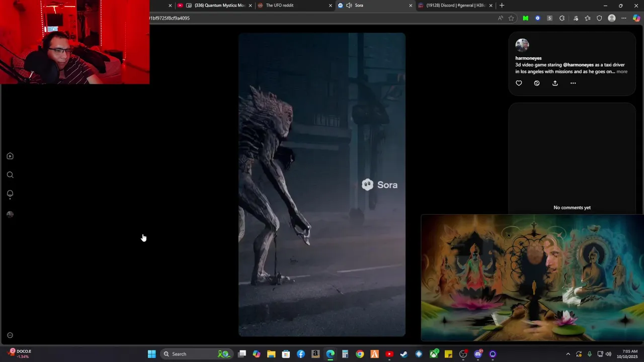644x362 pixels.
Task: Close the Discord tab
Action: [491, 6]
